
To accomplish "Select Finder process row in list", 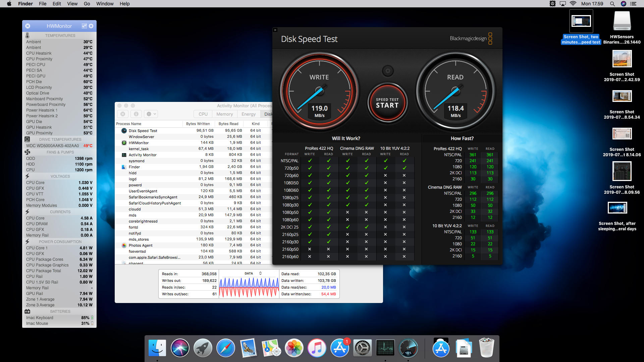I will (193, 167).
